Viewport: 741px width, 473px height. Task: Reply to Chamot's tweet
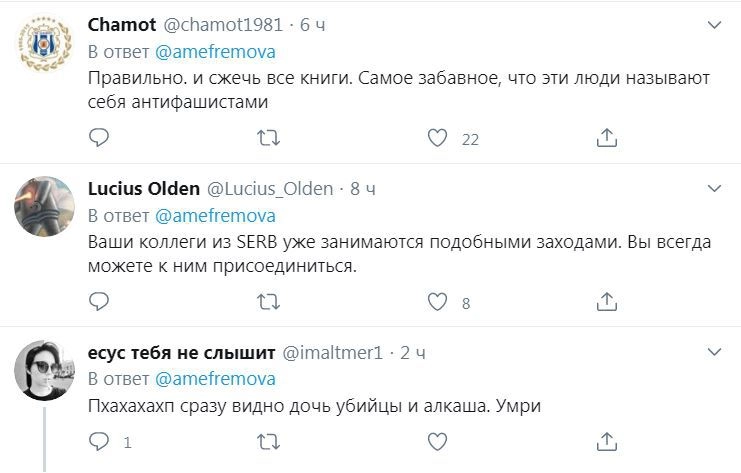[x=98, y=138]
